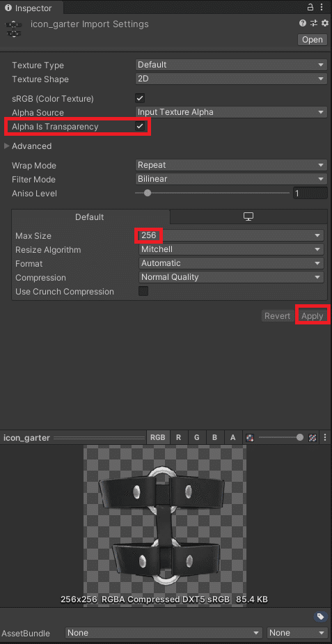Image resolution: width=332 pixels, height=644 pixels.
Task: Open the help reference icon
Action: click(x=303, y=23)
